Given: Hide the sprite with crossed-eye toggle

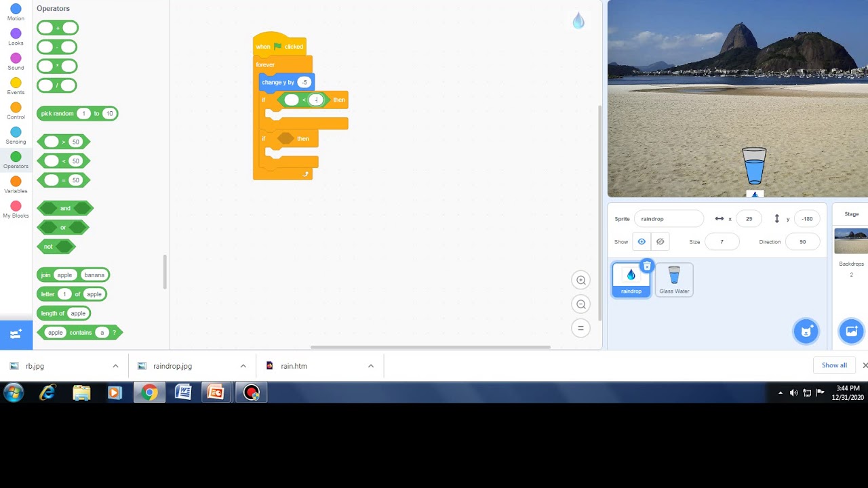Looking at the screenshot, I should 660,242.
